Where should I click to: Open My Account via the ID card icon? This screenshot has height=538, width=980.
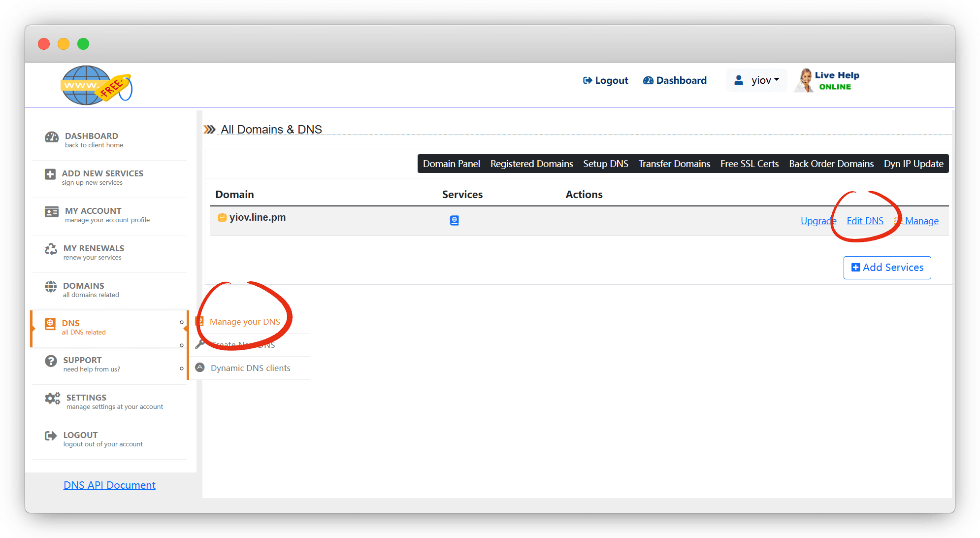(51, 212)
